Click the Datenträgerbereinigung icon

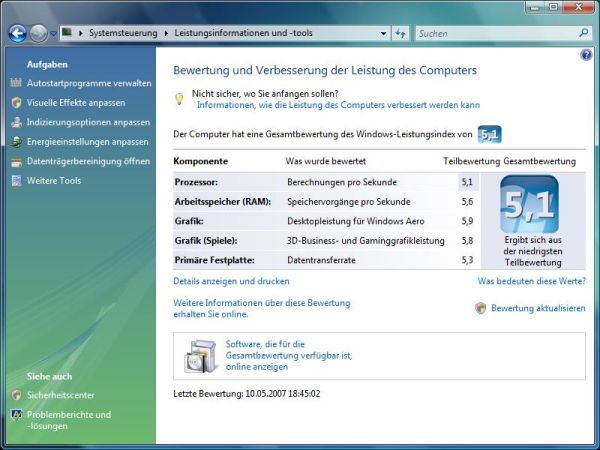point(16,161)
